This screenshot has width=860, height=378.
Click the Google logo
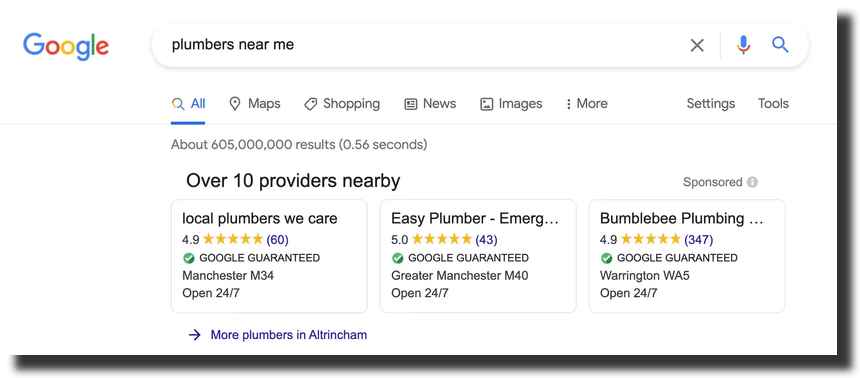click(66, 47)
